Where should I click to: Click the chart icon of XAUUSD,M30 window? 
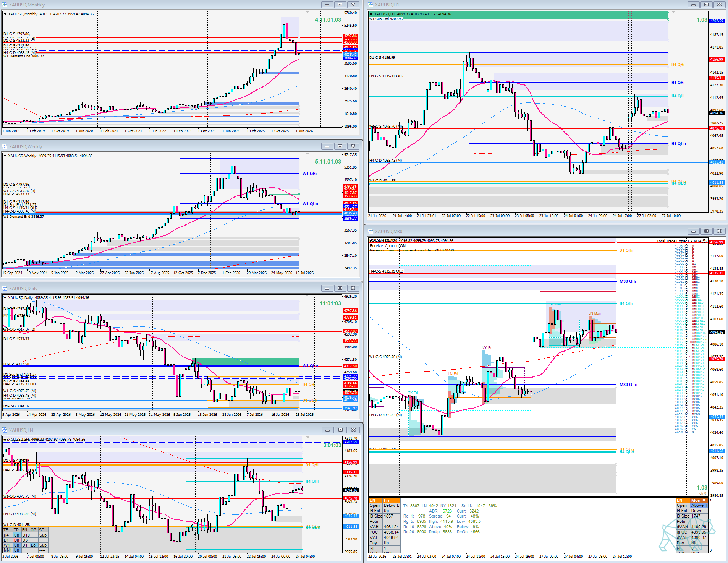pos(370,231)
